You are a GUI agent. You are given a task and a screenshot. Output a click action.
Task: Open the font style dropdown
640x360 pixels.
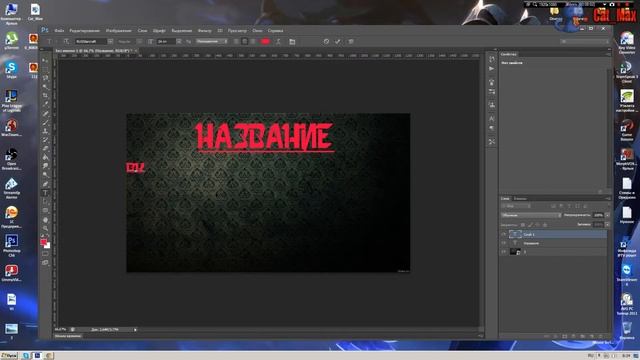click(139, 41)
